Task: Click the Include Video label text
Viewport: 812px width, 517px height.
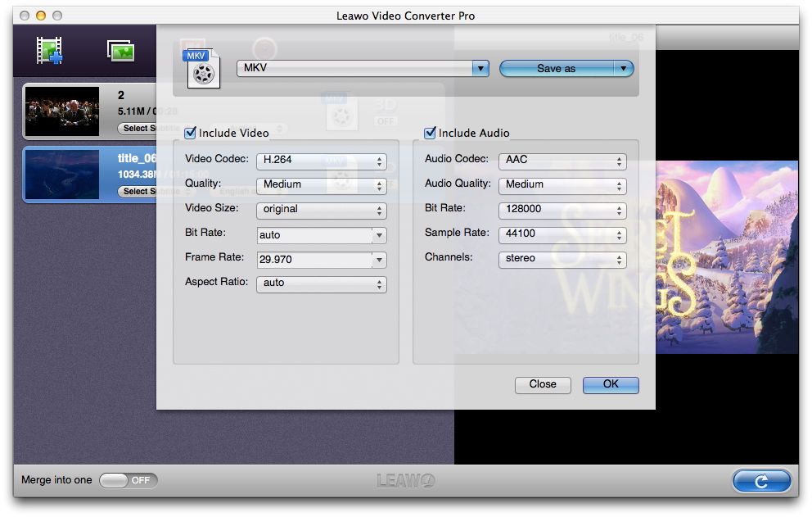Action: point(233,134)
